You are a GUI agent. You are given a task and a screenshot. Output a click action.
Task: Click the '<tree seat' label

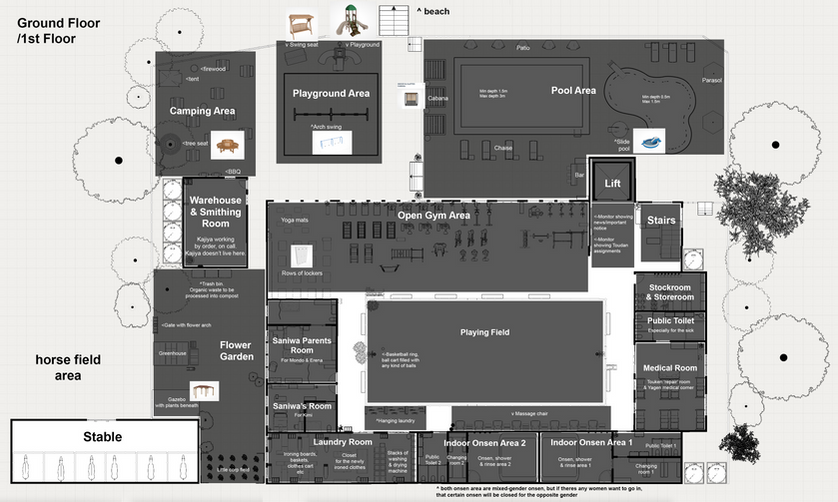(195, 143)
